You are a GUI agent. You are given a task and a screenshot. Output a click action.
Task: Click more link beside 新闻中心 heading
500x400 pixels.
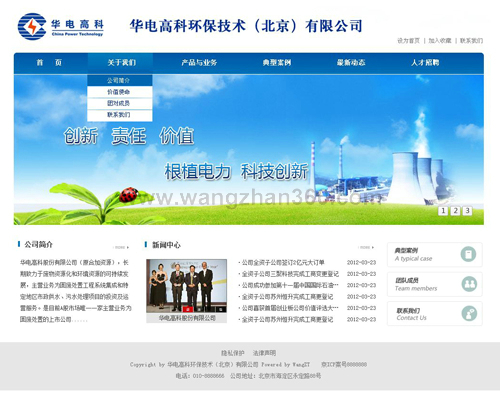[367, 247]
